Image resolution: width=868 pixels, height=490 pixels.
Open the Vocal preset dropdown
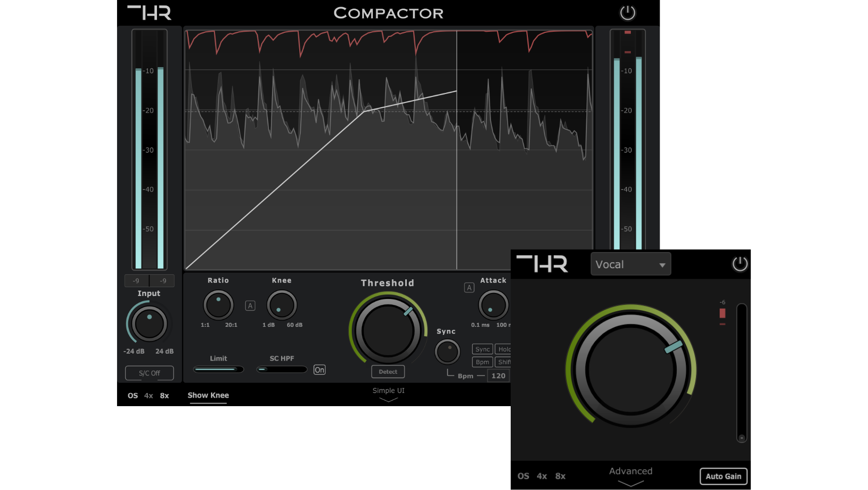(x=630, y=264)
